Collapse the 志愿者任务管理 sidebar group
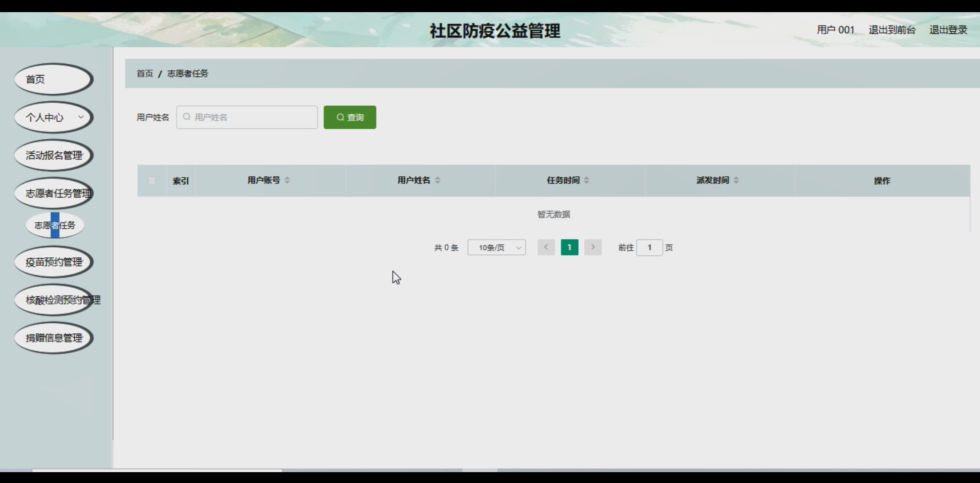Viewport: 980px width, 483px height. click(x=53, y=193)
